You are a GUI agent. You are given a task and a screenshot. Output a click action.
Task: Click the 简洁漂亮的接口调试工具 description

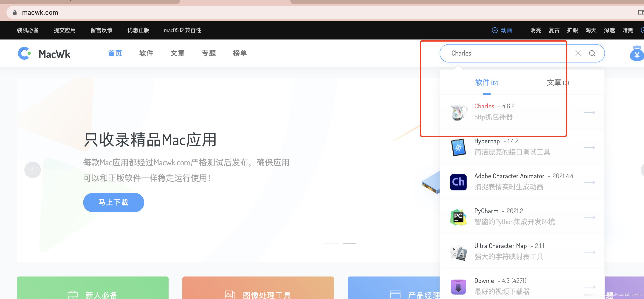coord(512,152)
